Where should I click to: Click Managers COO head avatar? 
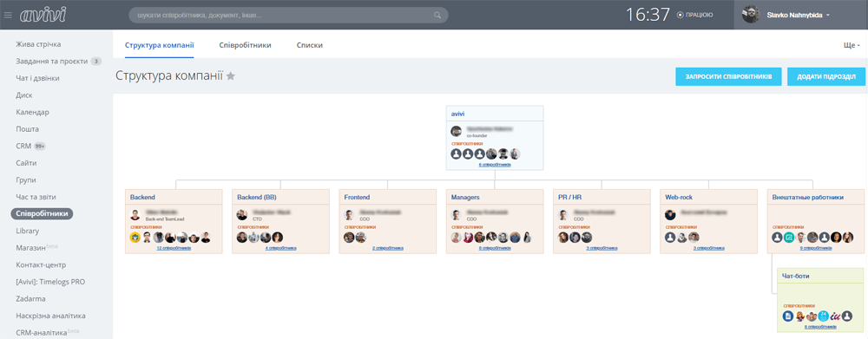pos(457,215)
